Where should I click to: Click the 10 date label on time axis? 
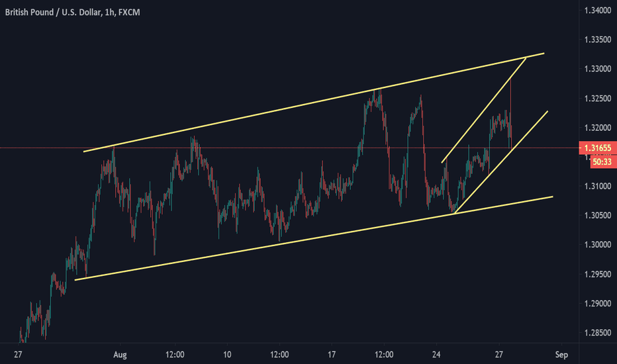coord(227,355)
